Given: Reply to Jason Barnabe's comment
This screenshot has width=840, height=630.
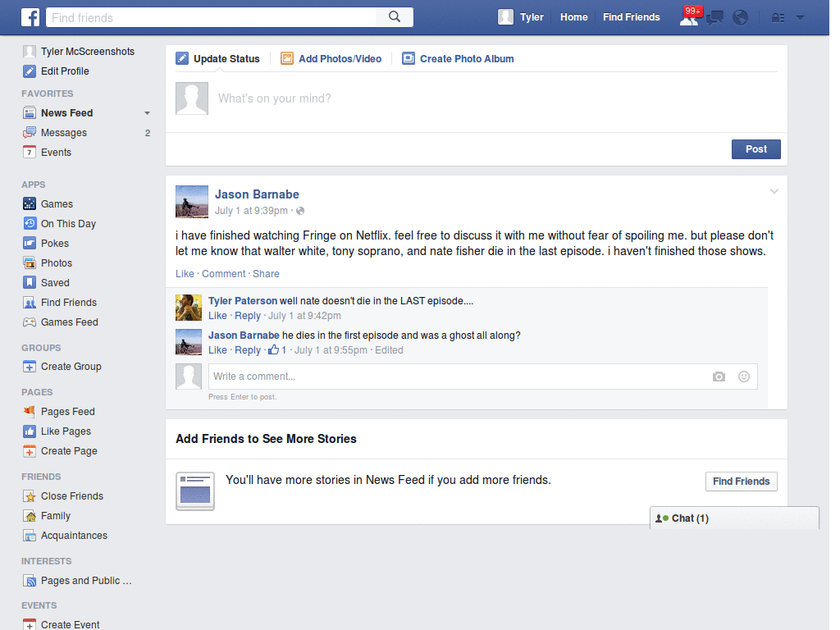Looking at the screenshot, I should pyautogui.click(x=248, y=350).
